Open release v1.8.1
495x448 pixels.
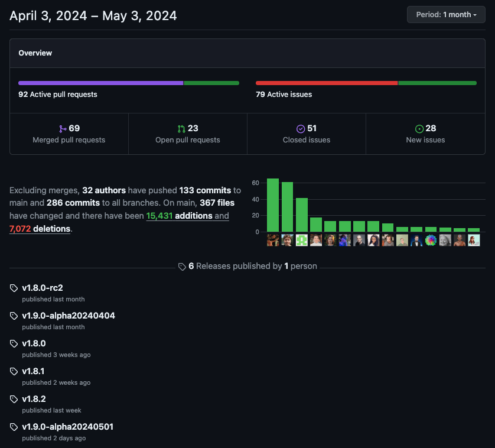tap(33, 371)
